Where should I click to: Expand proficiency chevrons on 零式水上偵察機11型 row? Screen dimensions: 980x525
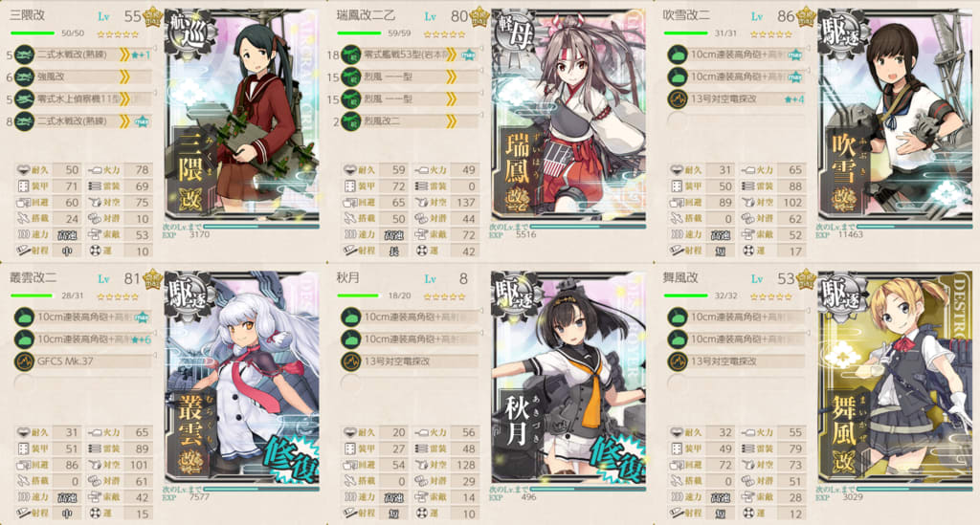point(124,98)
